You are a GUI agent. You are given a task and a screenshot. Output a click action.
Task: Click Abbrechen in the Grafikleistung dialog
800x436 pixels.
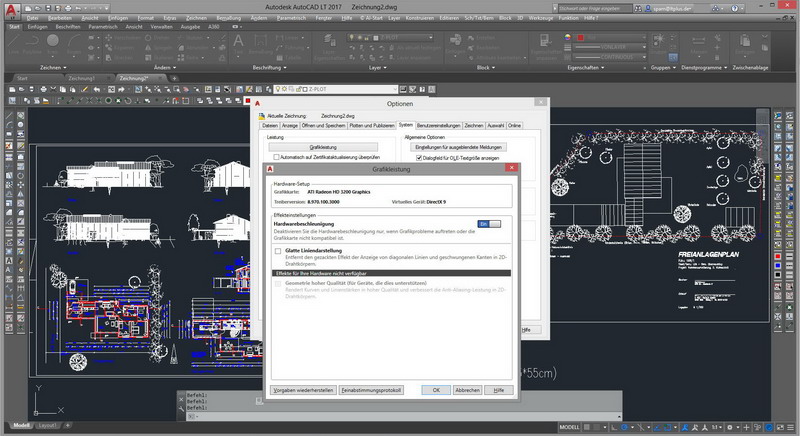(x=467, y=390)
